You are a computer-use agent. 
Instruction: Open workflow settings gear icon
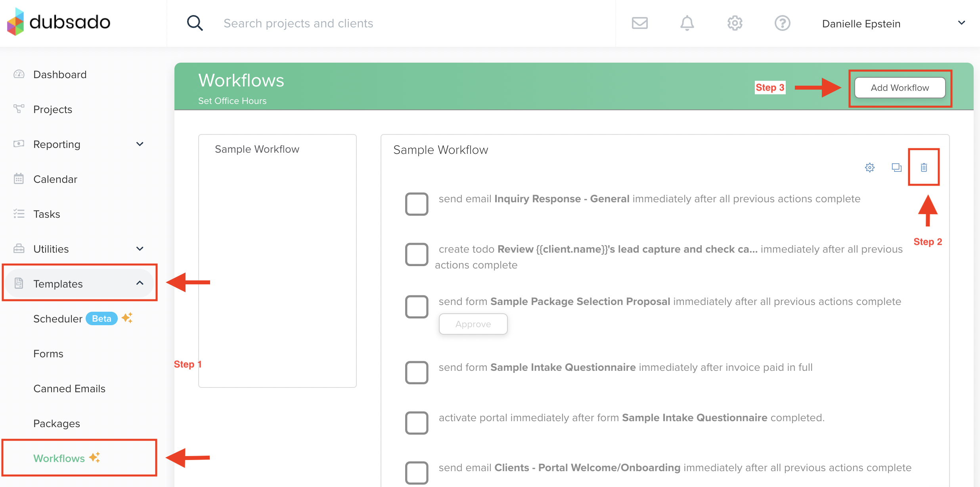[x=870, y=167]
